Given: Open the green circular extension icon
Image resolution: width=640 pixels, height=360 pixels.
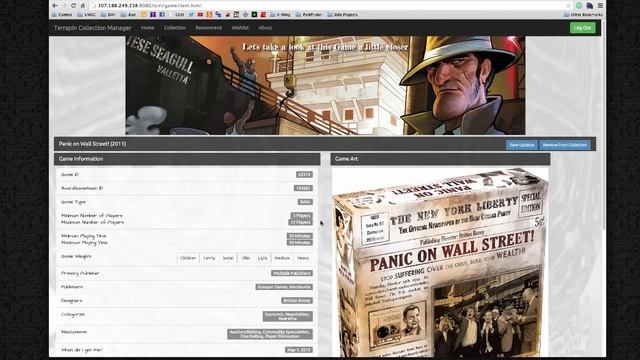Looking at the screenshot, I should pos(579,5).
